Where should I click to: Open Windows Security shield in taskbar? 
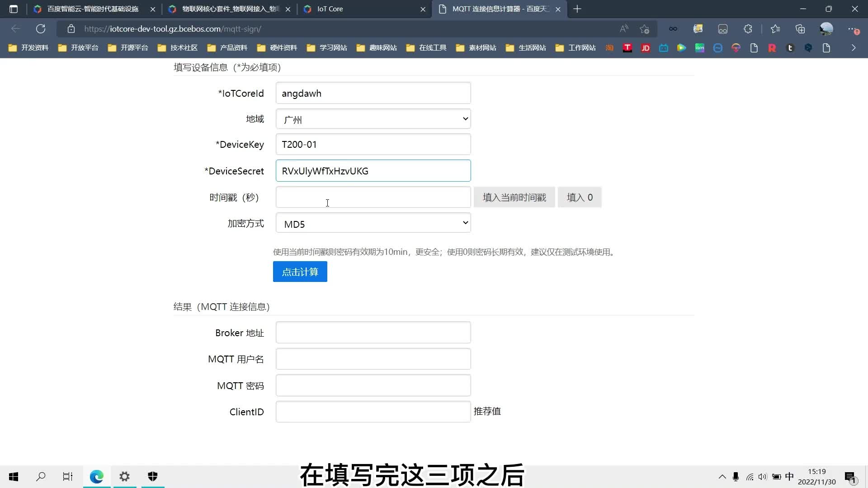[153, 477]
